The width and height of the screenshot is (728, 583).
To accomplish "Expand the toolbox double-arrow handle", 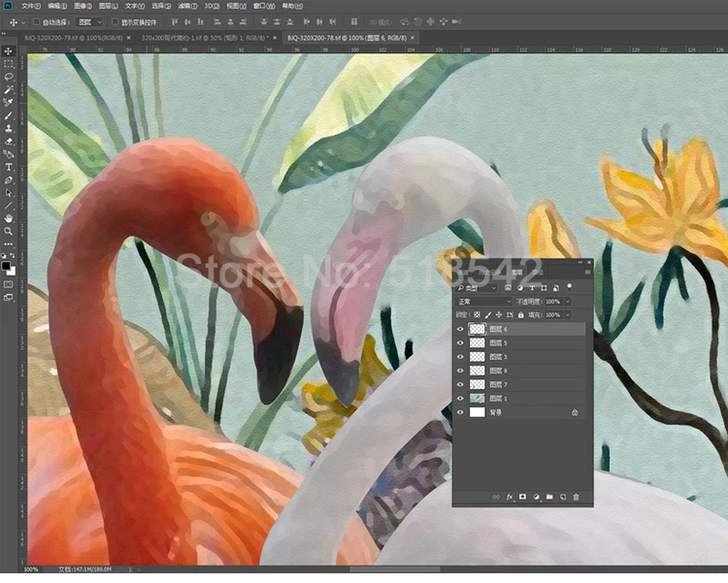I will [x=3, y=34].
